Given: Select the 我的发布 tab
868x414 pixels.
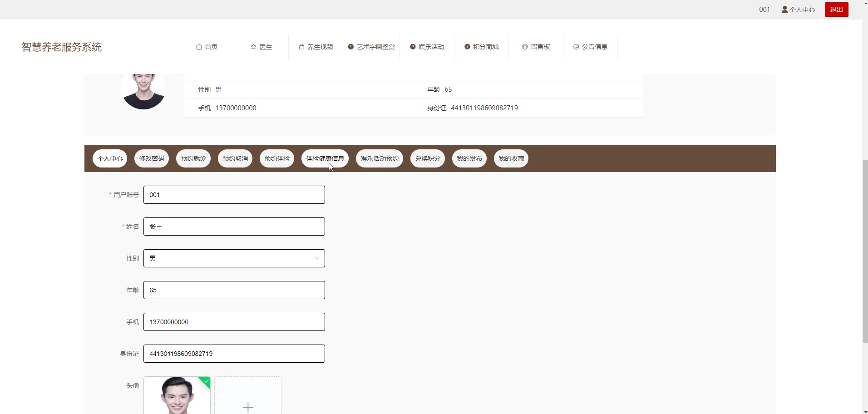Looking at the screenshot, I should click(x=469, y=158).
